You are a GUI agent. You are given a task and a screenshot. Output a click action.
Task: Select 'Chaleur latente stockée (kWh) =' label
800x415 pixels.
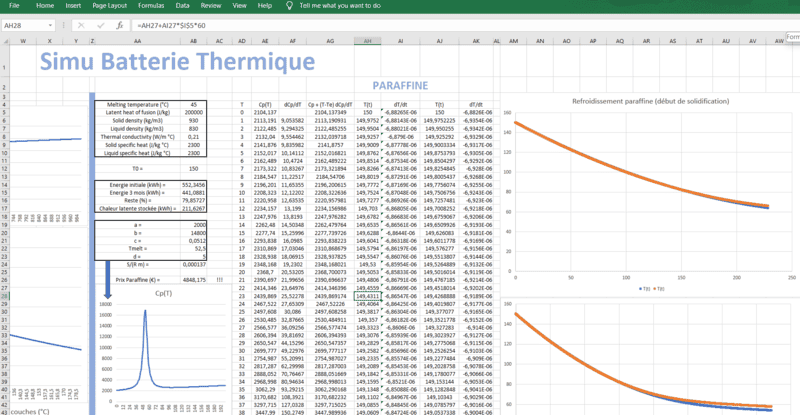tap(138, 209)
